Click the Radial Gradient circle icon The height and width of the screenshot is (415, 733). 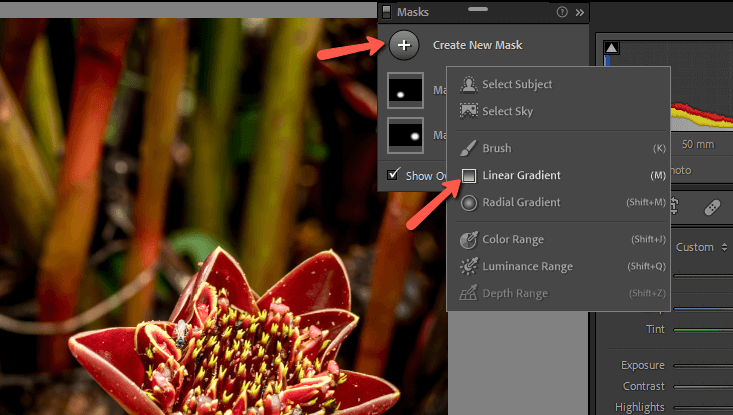point(469,203)
